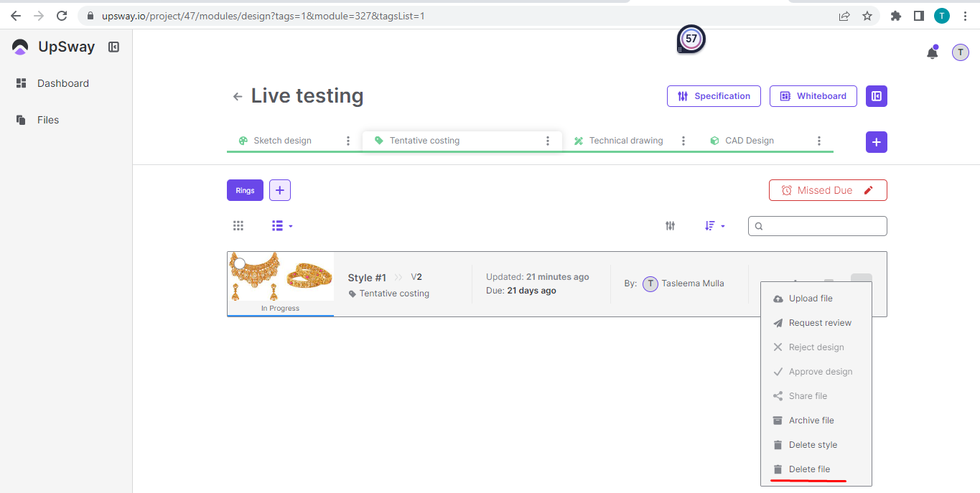Open CAD Design tab options menu
This screenshot has height=493, width=980.
pyautogui.click(x=818, y=141)
